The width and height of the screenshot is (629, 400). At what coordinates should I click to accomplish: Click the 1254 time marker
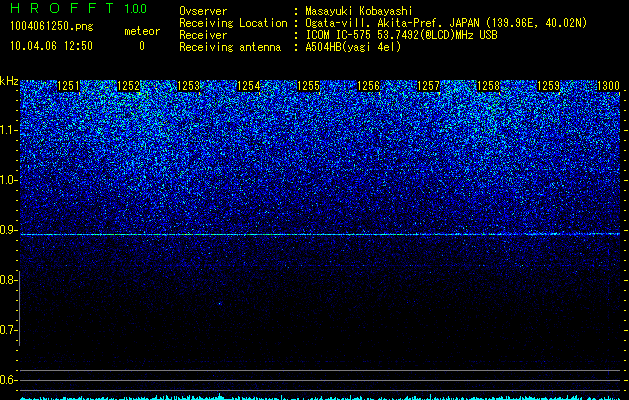[248, 86]
